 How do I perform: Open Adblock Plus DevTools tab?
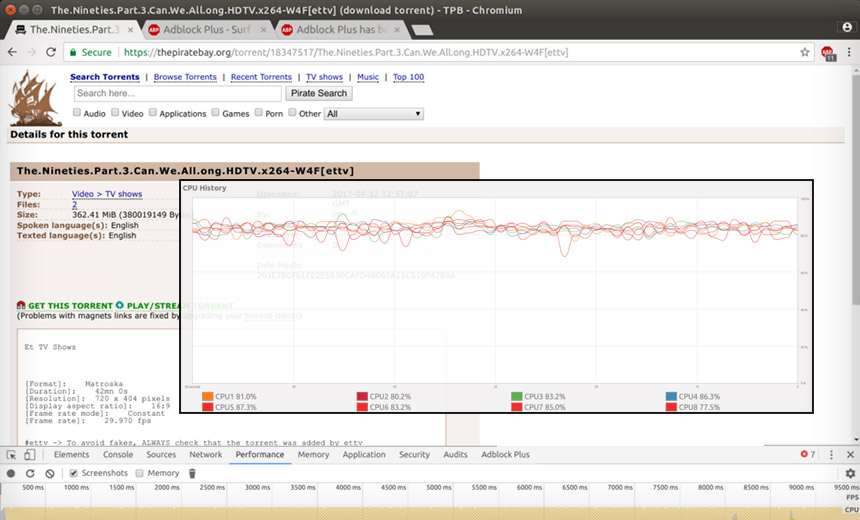505,455
